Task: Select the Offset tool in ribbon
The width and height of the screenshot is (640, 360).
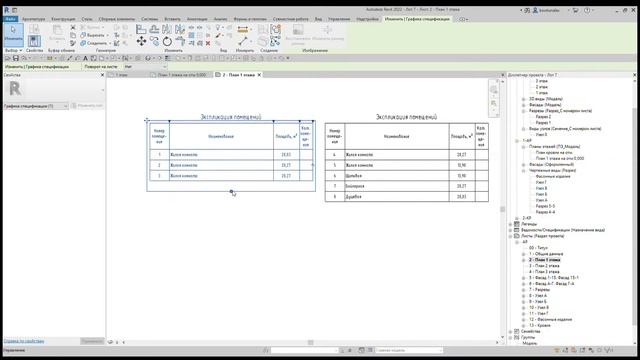Action: point(154,29)
